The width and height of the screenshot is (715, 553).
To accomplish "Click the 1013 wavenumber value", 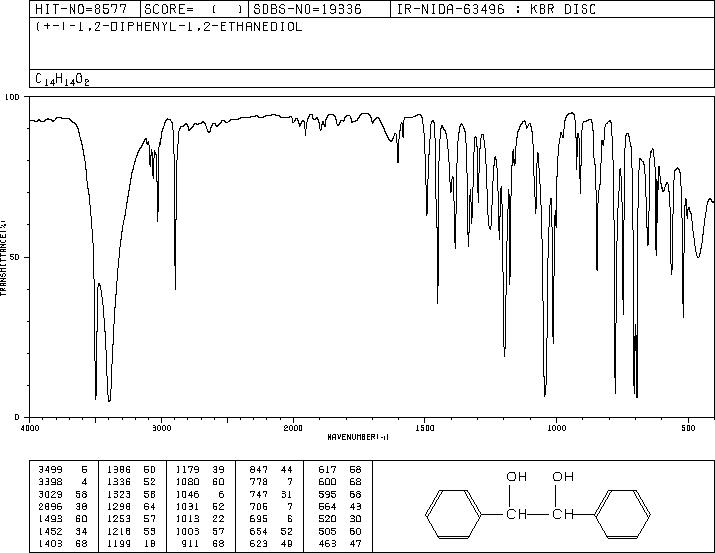I will click(187, 519).
